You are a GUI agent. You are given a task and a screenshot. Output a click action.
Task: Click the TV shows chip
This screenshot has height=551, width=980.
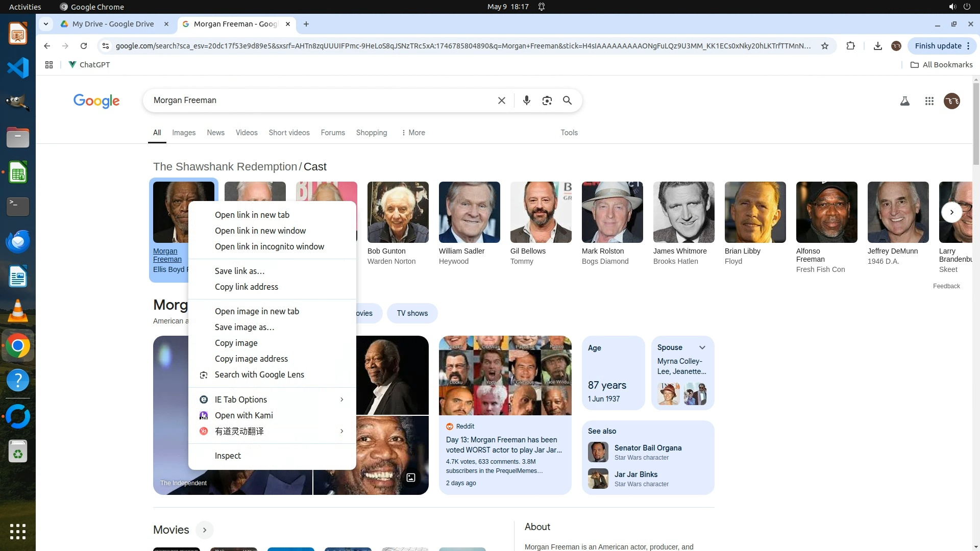[x=412, y=313]
